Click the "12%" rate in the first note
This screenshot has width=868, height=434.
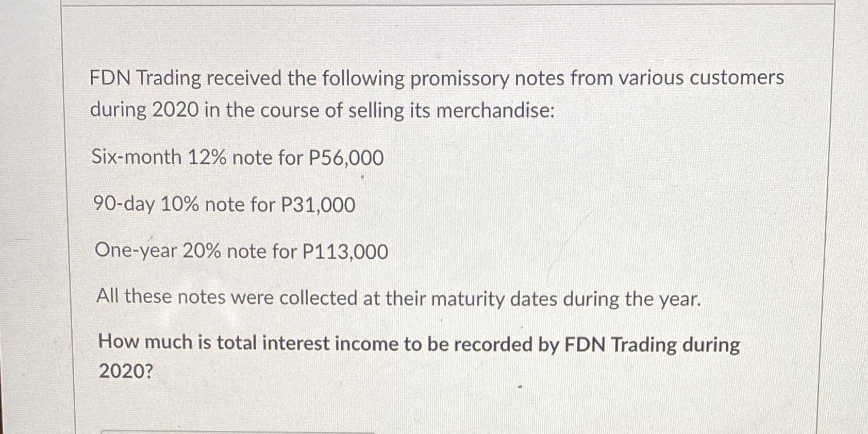tap(207, 157)
